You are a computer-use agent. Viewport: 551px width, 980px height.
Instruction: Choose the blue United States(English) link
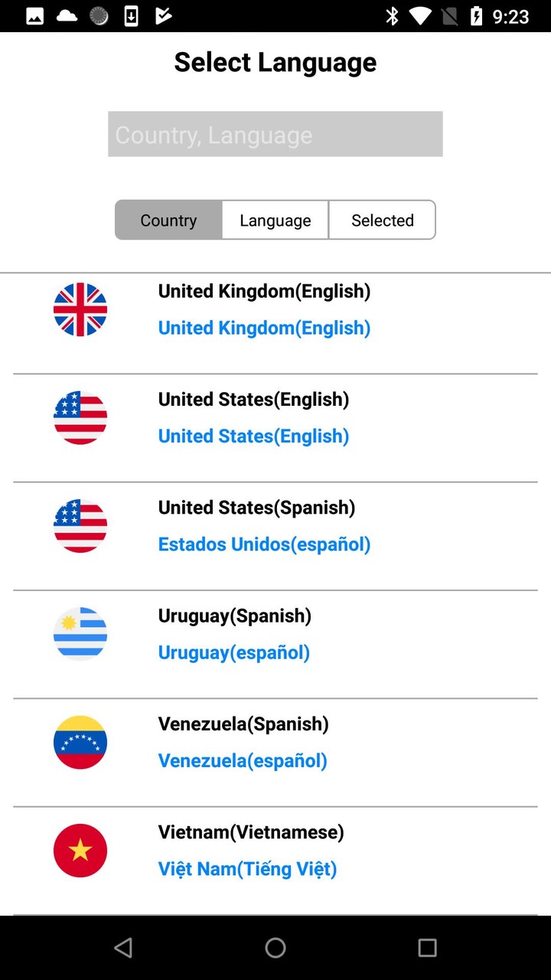pyautogui.click(x=253, y=436)
